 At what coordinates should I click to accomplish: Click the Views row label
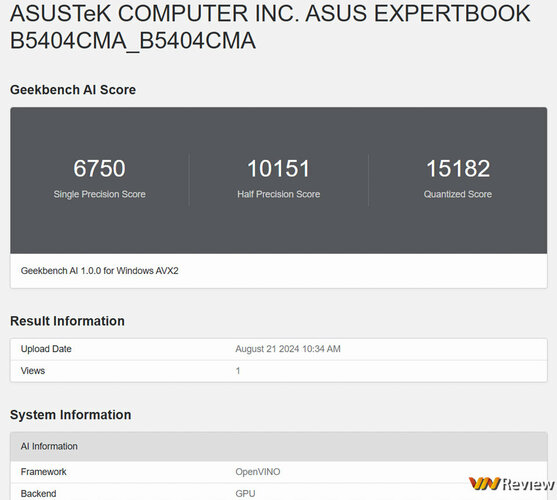33,371
